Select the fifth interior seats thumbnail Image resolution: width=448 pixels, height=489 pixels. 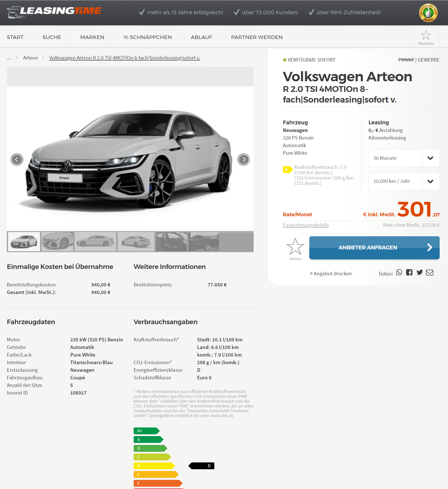tap(171, 242)
